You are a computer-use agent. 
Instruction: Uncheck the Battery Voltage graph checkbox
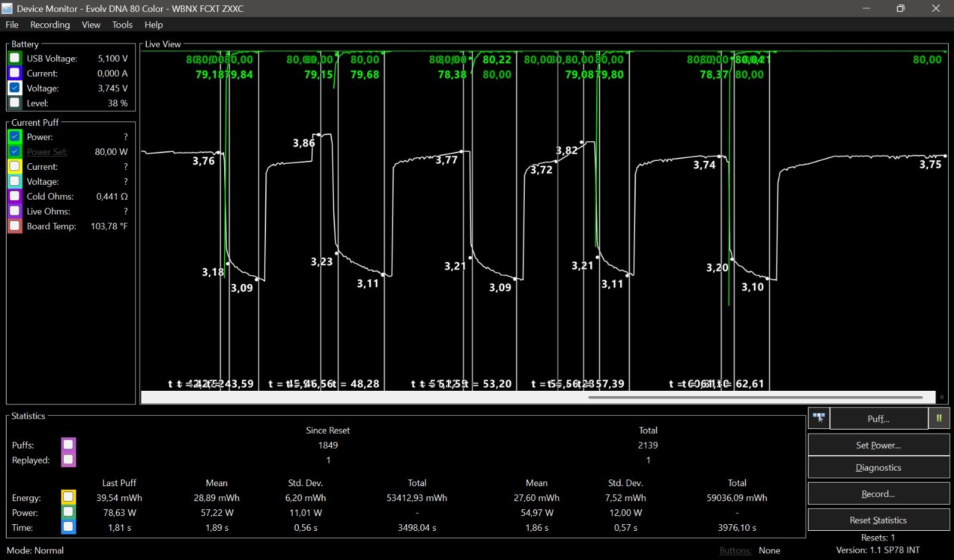click(x=15, y=88)
